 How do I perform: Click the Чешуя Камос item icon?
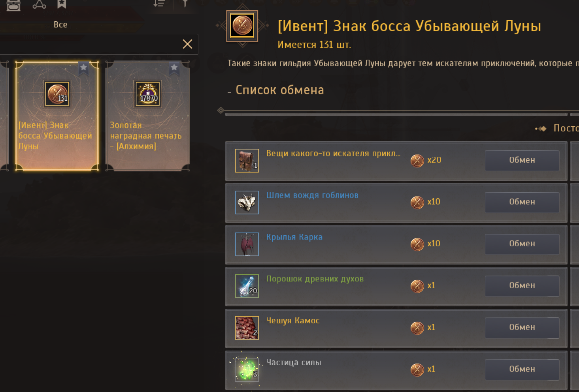point(247,328)
